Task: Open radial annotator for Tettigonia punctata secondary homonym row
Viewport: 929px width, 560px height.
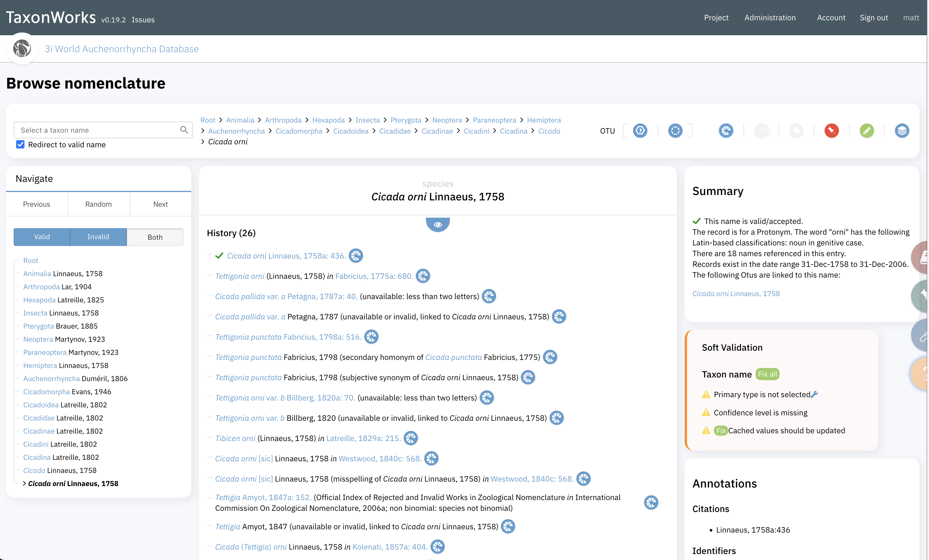Action: [550, 357]
